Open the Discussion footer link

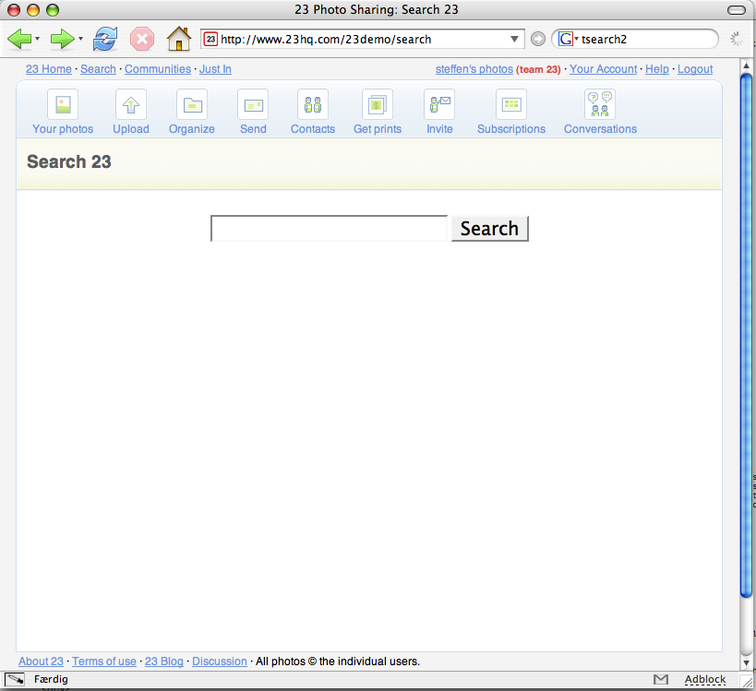219,661
